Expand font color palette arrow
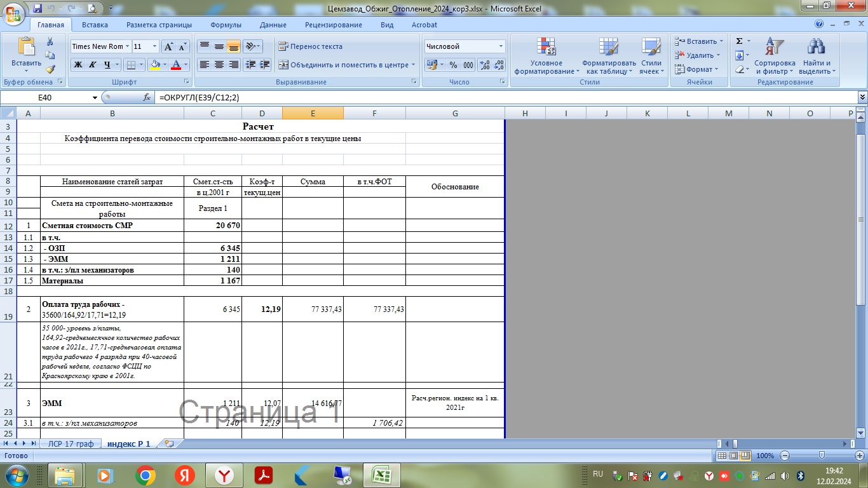Image resolution: width=868 pixels, height=488 pixels. 186,65
